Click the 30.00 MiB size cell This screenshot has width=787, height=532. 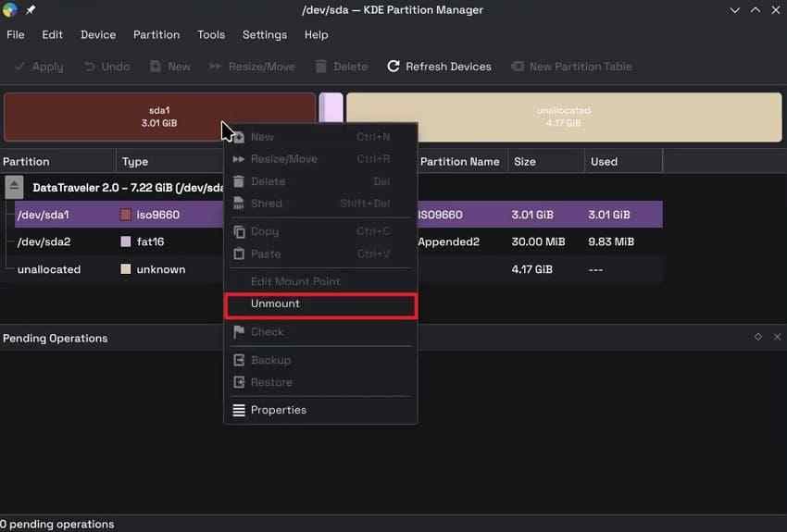538,241
